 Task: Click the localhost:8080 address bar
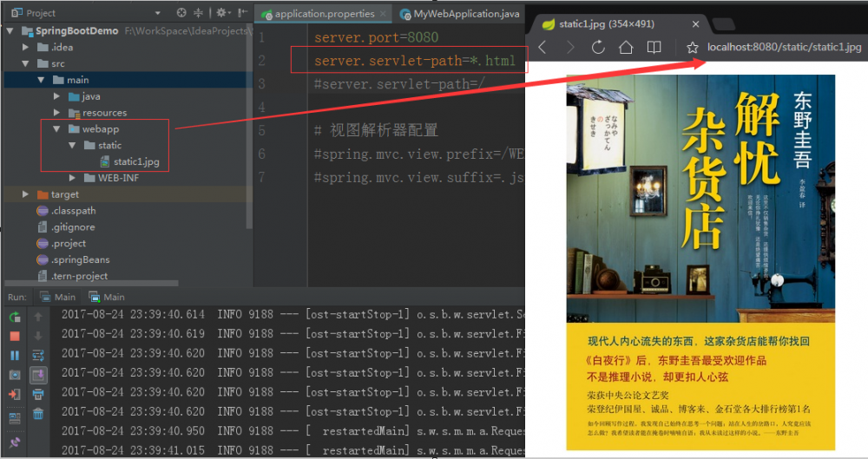pyautogui.click(x=784, y=48)
